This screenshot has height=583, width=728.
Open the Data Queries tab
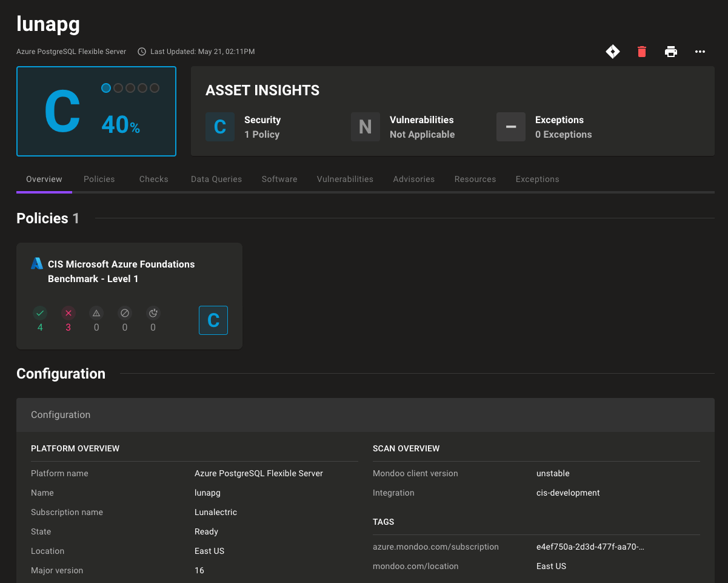216,179
